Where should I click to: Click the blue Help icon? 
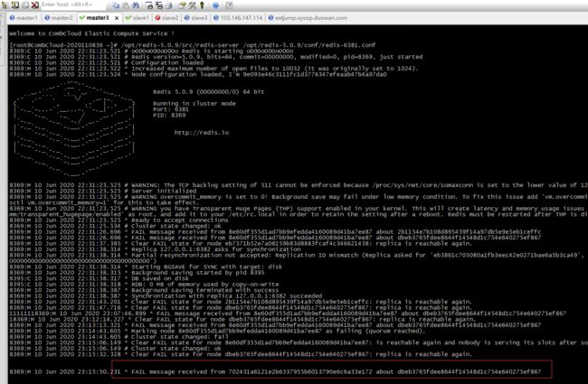(x=215, y=5)
